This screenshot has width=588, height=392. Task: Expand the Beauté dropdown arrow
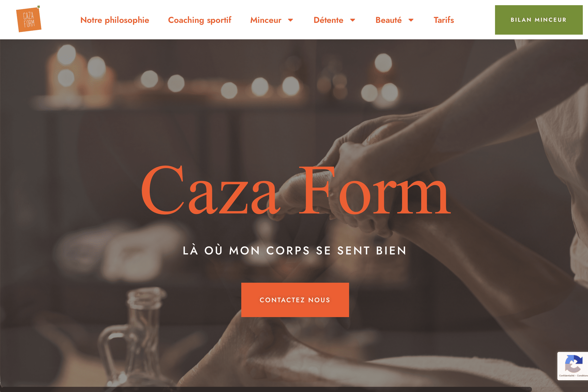click(x=411, y=20)
